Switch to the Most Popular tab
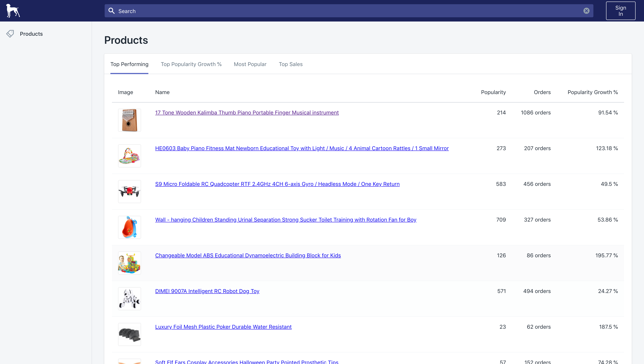The image size is (644, 364). tap(250, 64)
